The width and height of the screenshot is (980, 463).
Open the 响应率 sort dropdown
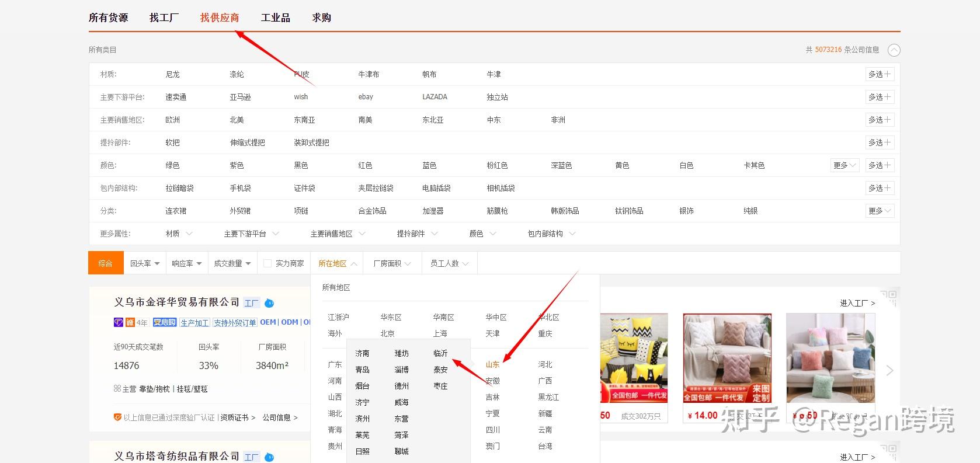pos(187,263)
